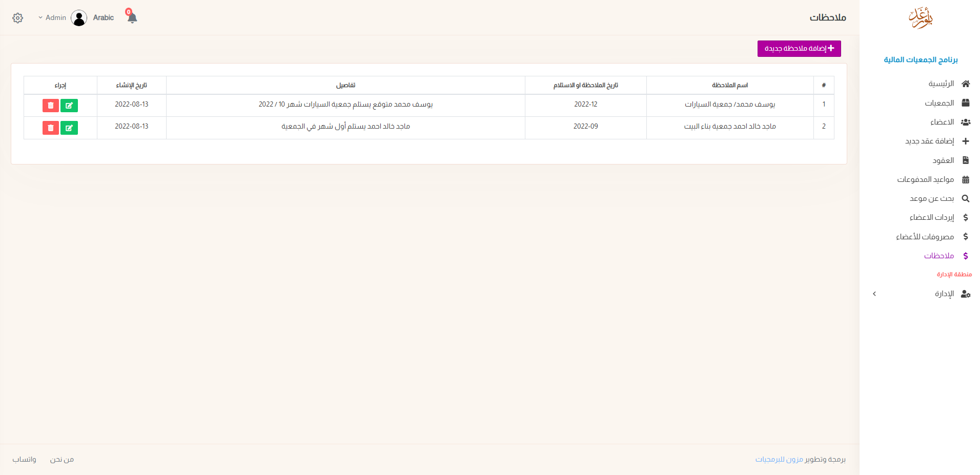This screenshot has width=980, height=475.
Task: Open مزون للبرمجيات footer link
Action: pyautogui.click(x=779, y=459)
